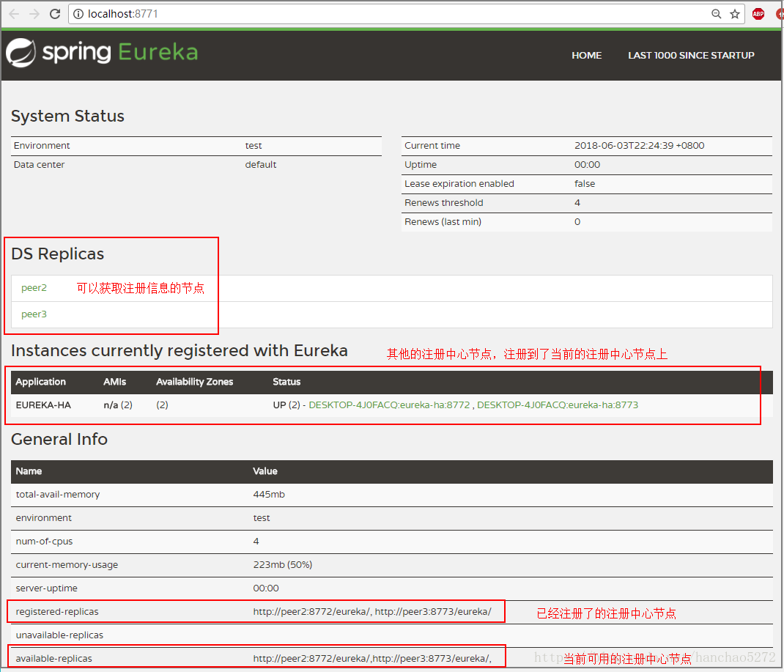
Task: Open DESKTOP-4J0FACQ:eureka-ha:8773 instance link
Action: pyautogui.click(x=558, y=405)
